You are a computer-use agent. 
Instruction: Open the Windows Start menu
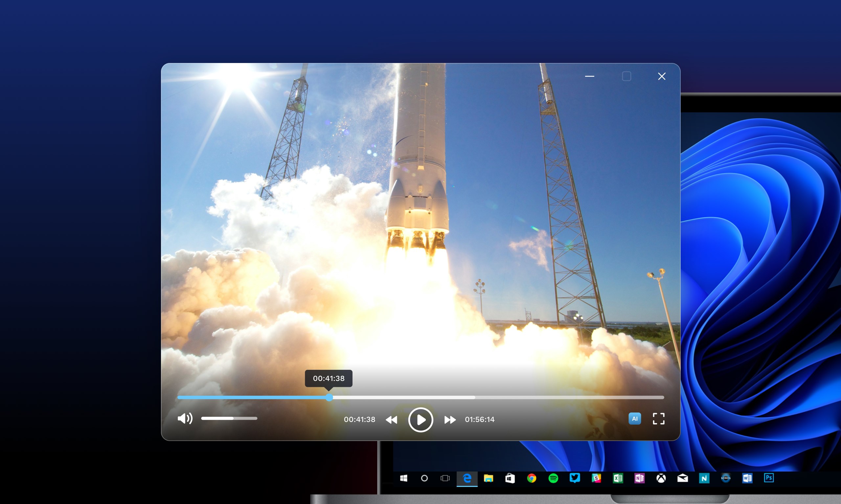click(403, 478)
